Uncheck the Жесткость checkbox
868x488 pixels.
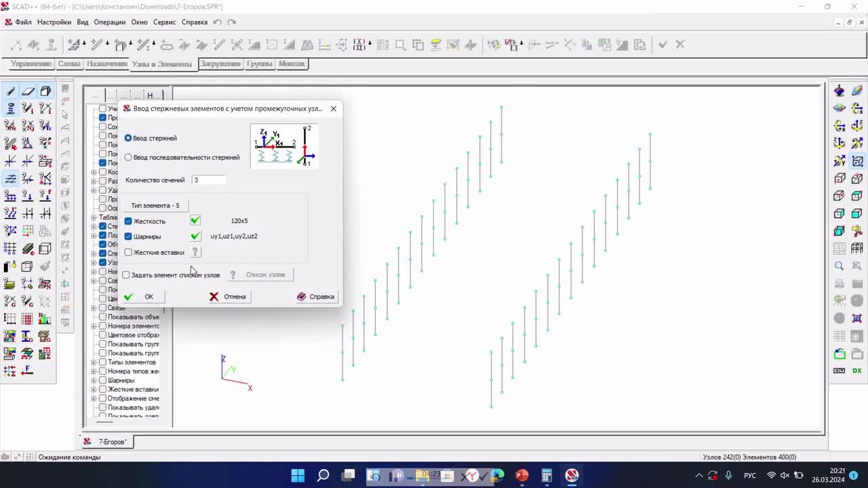(128, 221)
